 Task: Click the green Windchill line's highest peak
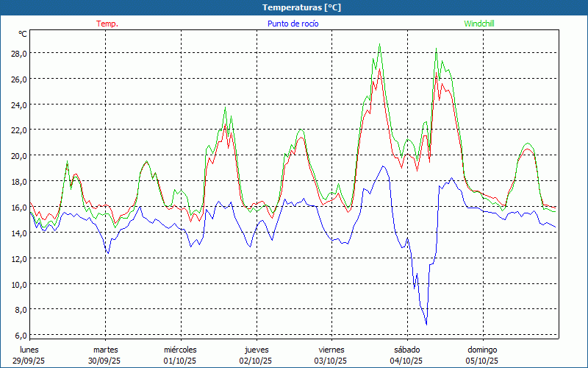click(379, 44)
